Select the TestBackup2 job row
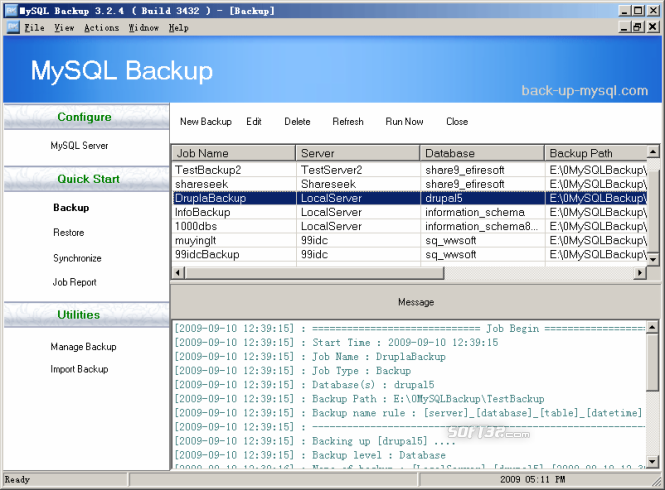The image size is (665, 490). (409, 170)
